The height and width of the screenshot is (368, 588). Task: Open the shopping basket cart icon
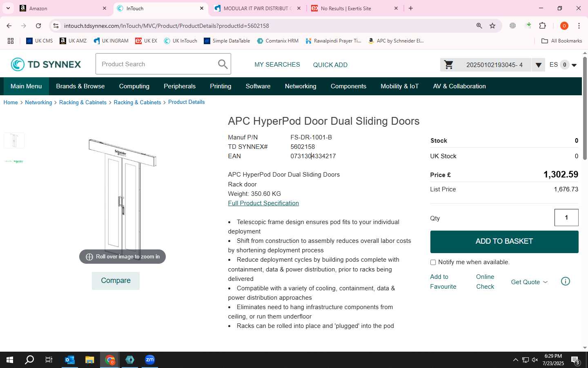pyautogui.click(x=449, y=65)
